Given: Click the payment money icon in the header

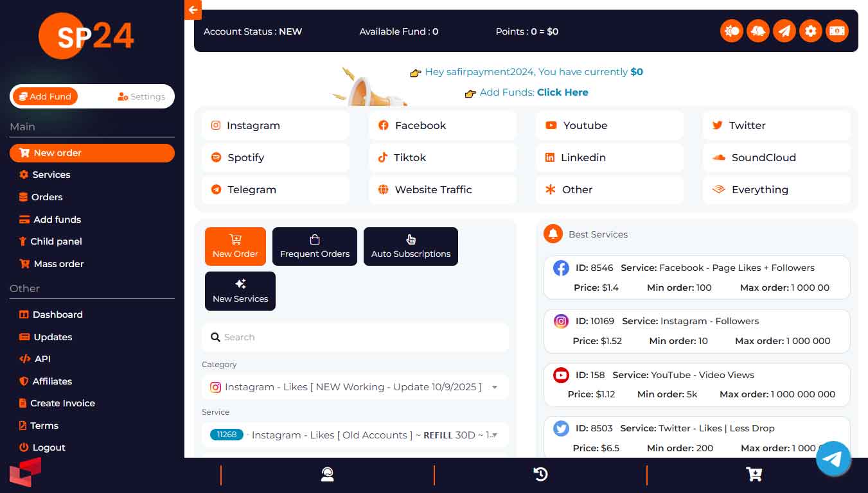Looking at the screenshot, I should (x=837, y=31).
